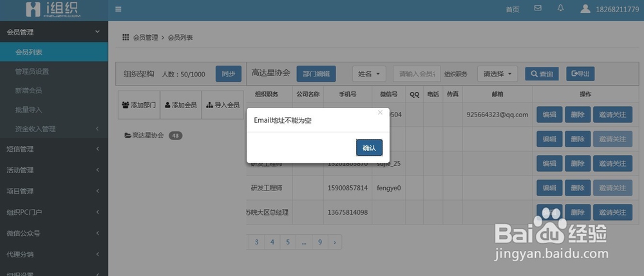Edit the 15900857814 member row
The width and height of the screenshot is (644, 276).
pyautogui.click(x=549, y=188)
